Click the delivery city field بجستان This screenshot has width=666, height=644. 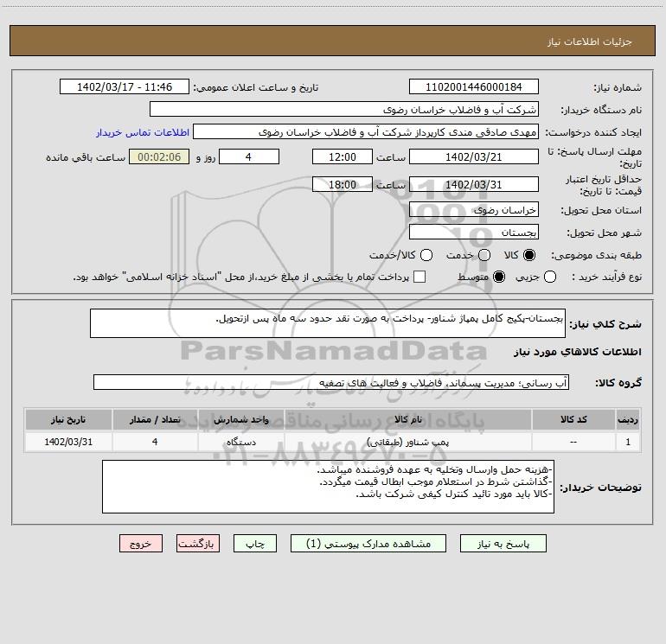(x=474, y=232)
